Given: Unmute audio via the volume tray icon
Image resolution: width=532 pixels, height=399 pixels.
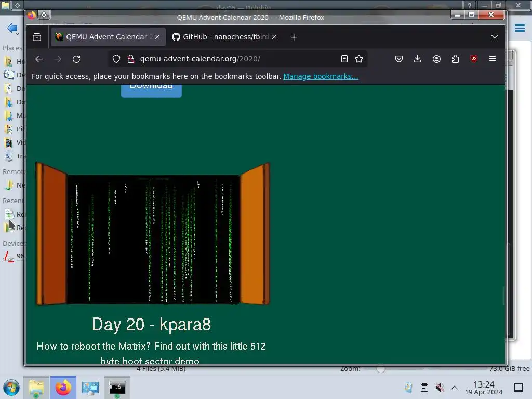Looking at the screenshot, I should 440,388.
